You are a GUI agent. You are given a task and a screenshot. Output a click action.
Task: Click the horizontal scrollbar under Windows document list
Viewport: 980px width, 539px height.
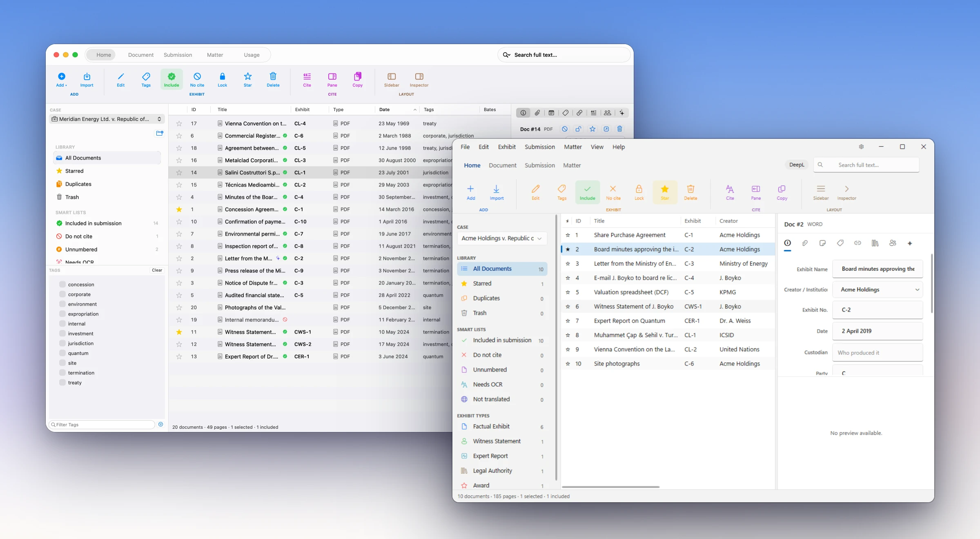pyautogui.click(x=610, y=487)
